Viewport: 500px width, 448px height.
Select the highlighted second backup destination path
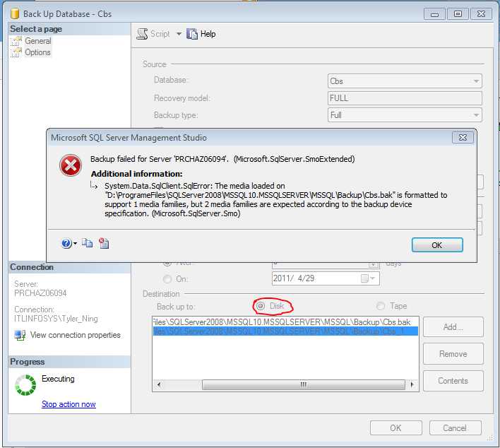[285, 331]
